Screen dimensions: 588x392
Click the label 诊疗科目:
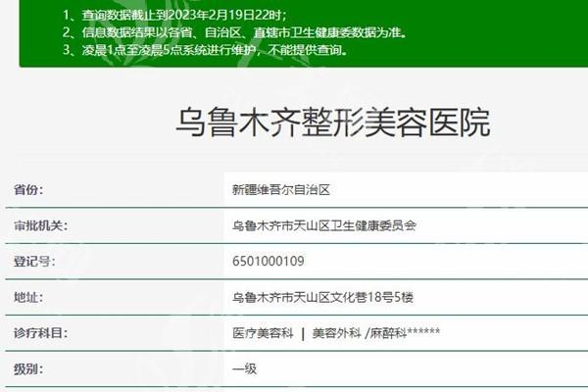[40, 333]
